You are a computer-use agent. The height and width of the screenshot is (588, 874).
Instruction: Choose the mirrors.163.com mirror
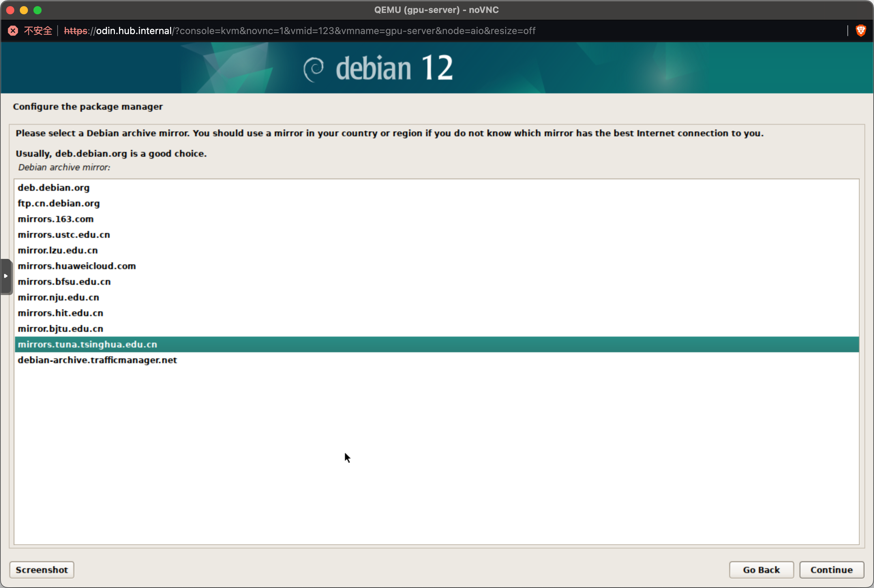(437, 219)
